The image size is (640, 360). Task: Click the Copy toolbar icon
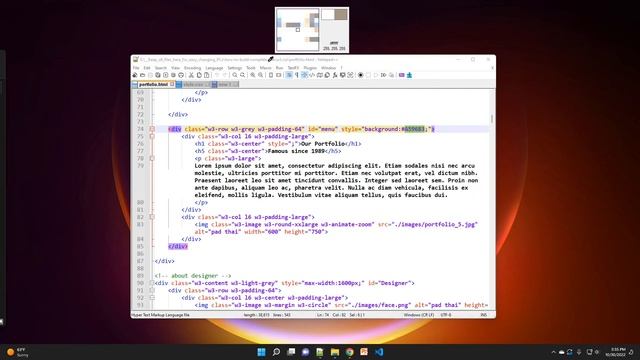[199, 75]
